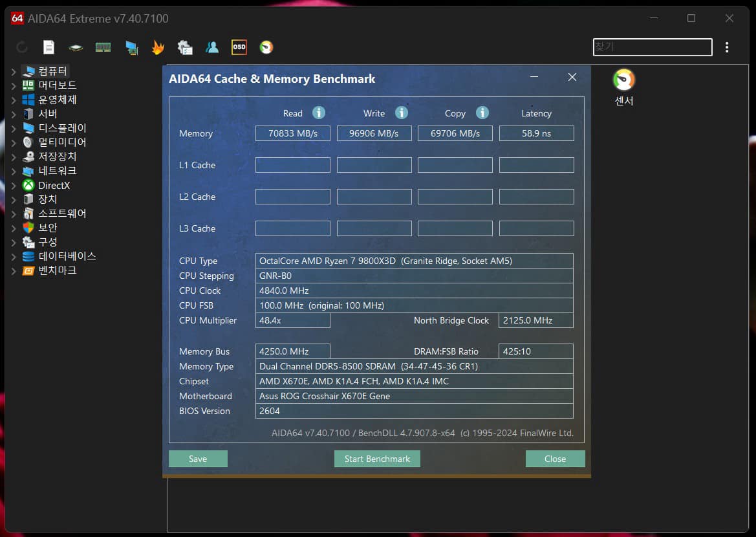
Task: Click the Save button
Action: tap(198, 459)
